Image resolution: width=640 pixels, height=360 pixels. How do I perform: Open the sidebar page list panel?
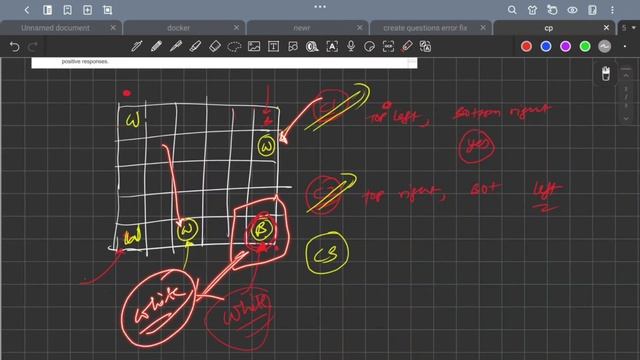(47, 10)
